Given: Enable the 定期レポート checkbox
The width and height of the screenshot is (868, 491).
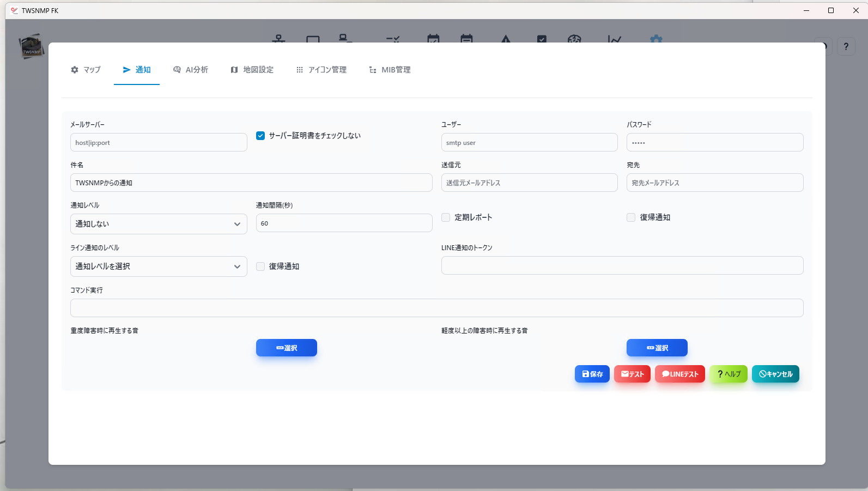Looking at the screenshot, I should click(x=446, y=217).
